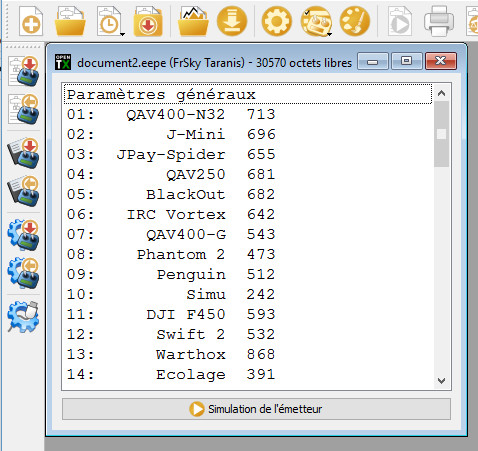The height and width of the screenshot is (451, 478).
Task: Open settings with the gold gear icon
Action: (x=277, y=21)
